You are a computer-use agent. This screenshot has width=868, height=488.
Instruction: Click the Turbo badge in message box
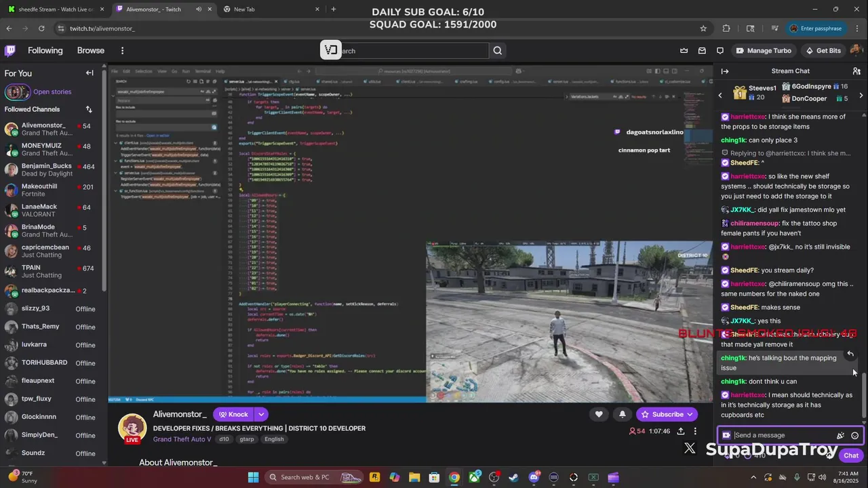pos(726,436)
